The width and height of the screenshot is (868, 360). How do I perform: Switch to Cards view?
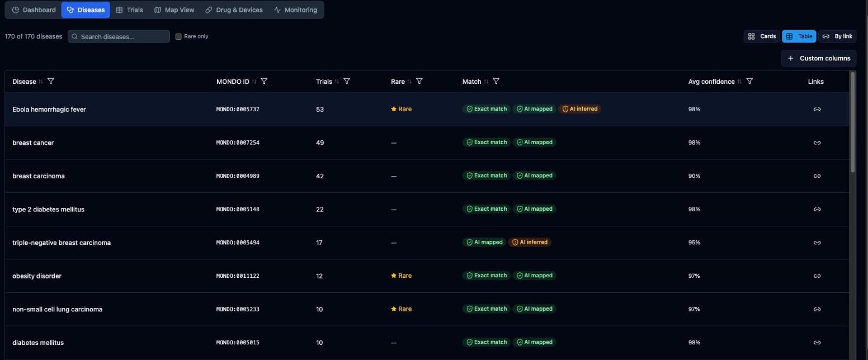click(x=762, y=36)
